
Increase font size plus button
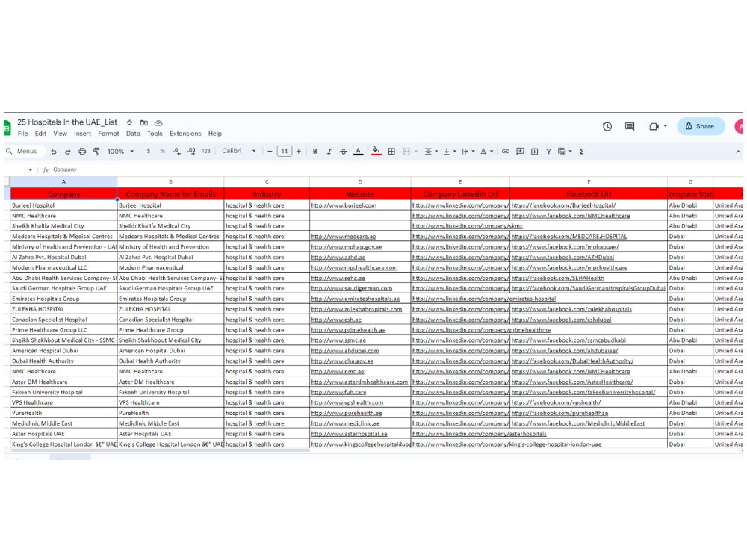pos(299,152)
